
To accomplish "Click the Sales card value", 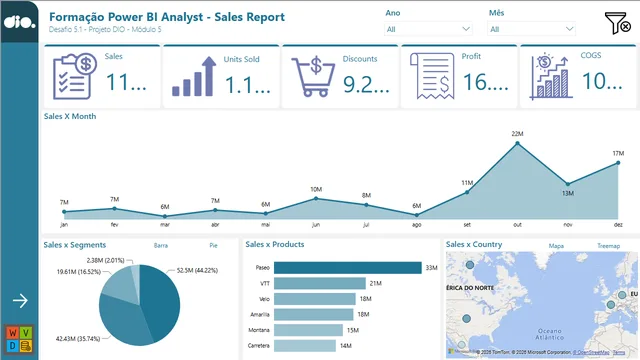I will click(x=126, y=82).
